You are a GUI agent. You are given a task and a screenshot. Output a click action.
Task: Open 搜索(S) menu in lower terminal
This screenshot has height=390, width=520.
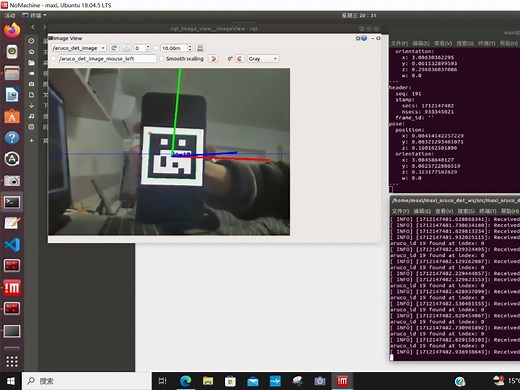point(466,211)
